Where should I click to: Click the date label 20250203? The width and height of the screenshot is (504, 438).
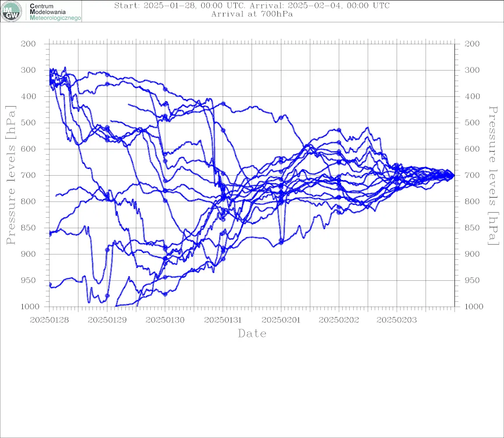click(397, 320)
